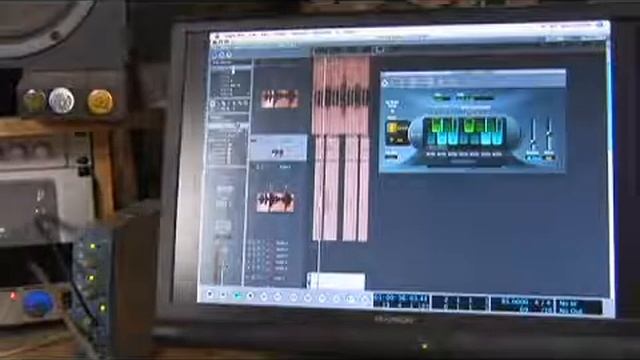Screen dimensions: 640x360
Task: Click the first round icon at the inspector's top left
Action: pyautogui.click(x=215, y=55)
